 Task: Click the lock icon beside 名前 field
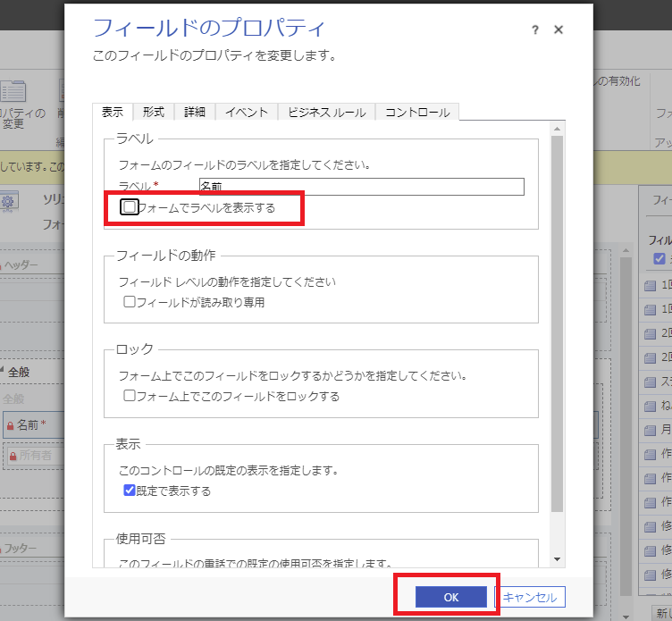point(11,426)
